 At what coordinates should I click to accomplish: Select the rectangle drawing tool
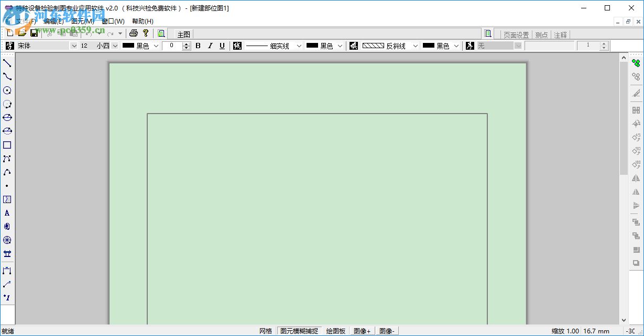7,145
